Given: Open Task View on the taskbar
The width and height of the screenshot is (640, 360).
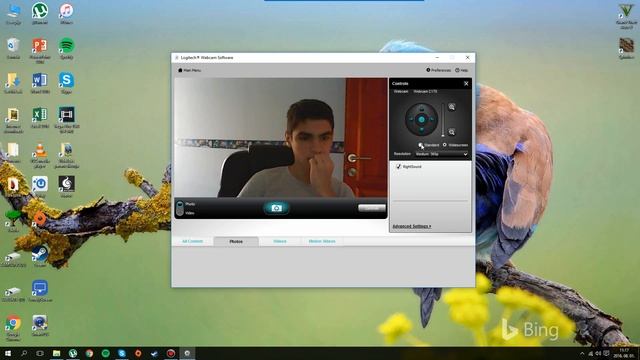Looking at the screenshot, I should click(40, 353).
